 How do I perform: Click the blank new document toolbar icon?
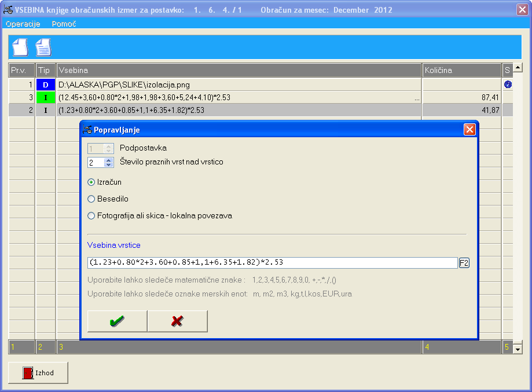coord(20,47)
